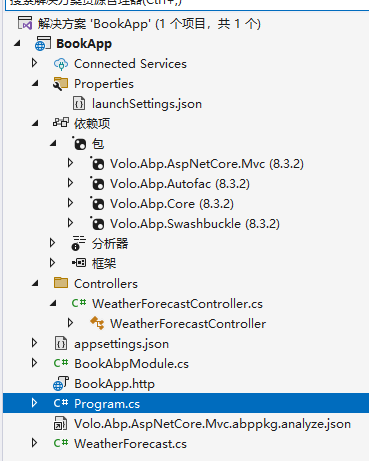
Task: Select launchSettings.json file
Action: point(147,104)
